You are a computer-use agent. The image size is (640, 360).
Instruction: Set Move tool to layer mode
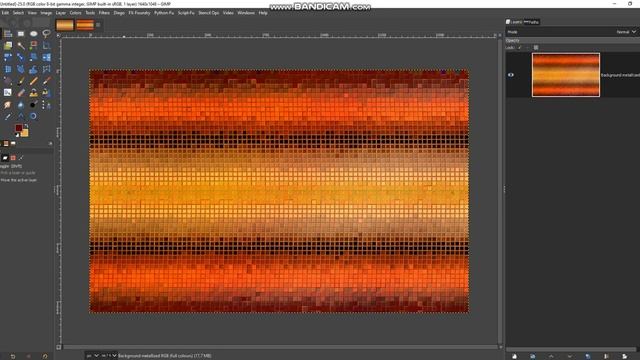(5, 158)
